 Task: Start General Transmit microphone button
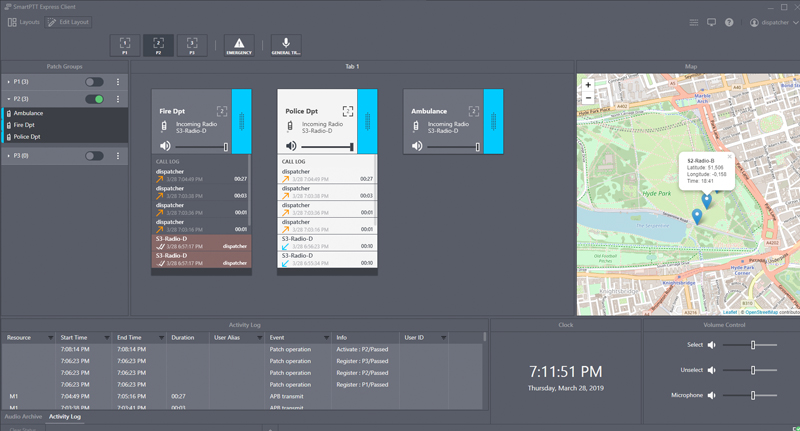pos(286,45)
